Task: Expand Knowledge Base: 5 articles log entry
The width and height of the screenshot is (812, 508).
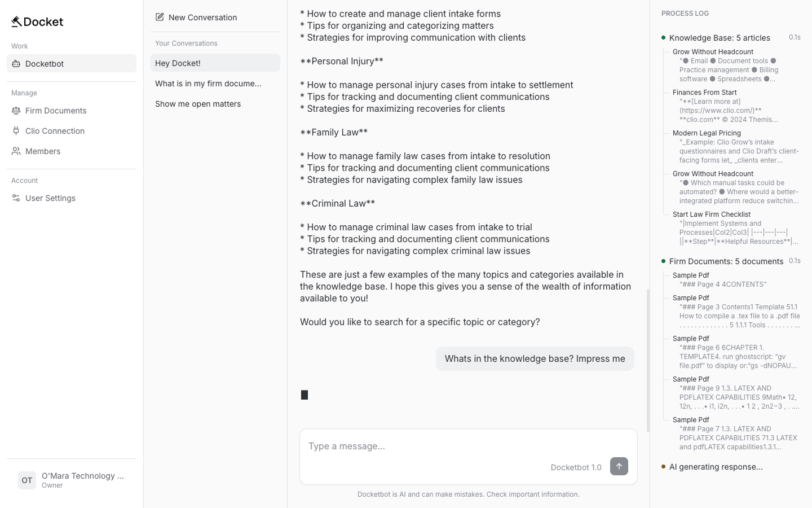Action: (720, 38)
